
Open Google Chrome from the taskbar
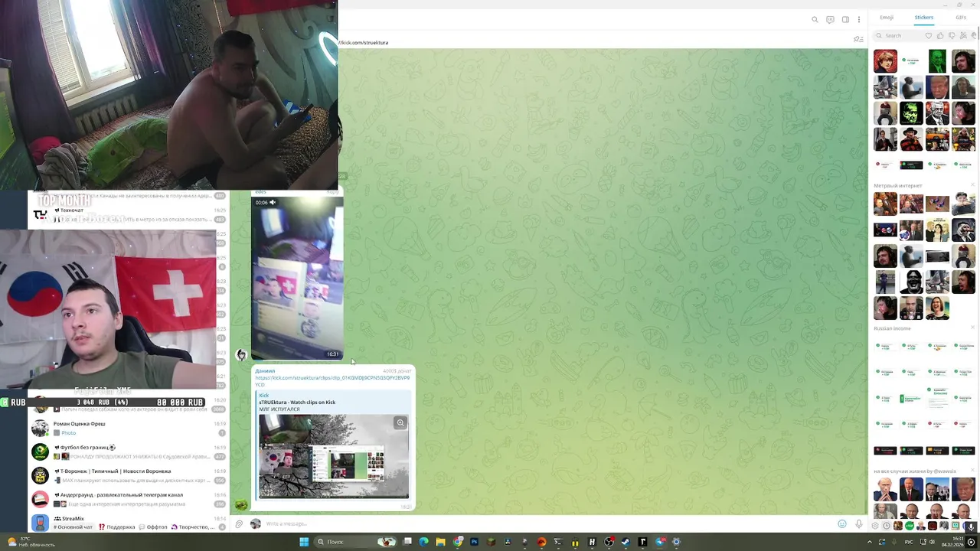pyautogui.click(x=457, y=542)
